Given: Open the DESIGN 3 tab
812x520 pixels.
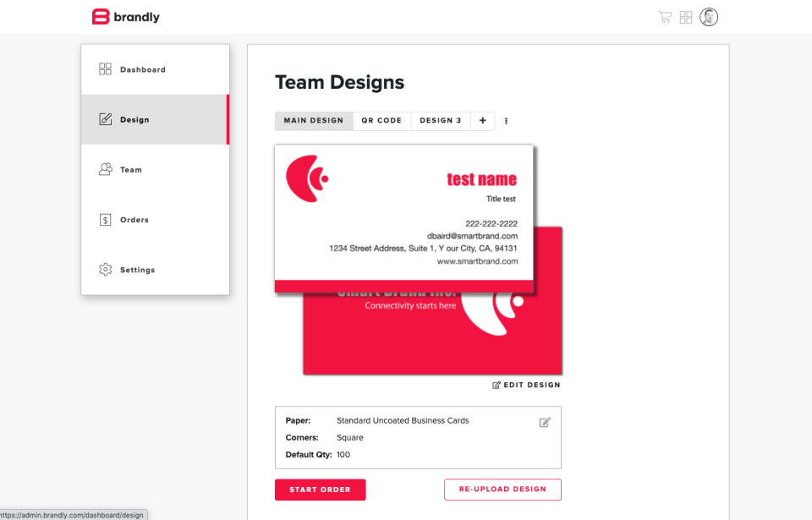Looking at the screenshot, I should click(x=440, y=121).
